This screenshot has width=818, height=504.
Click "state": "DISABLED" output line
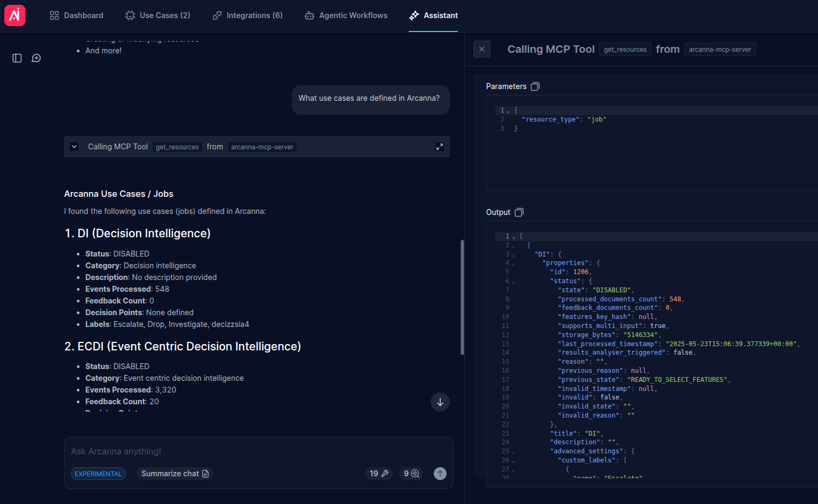pos(596,290)
